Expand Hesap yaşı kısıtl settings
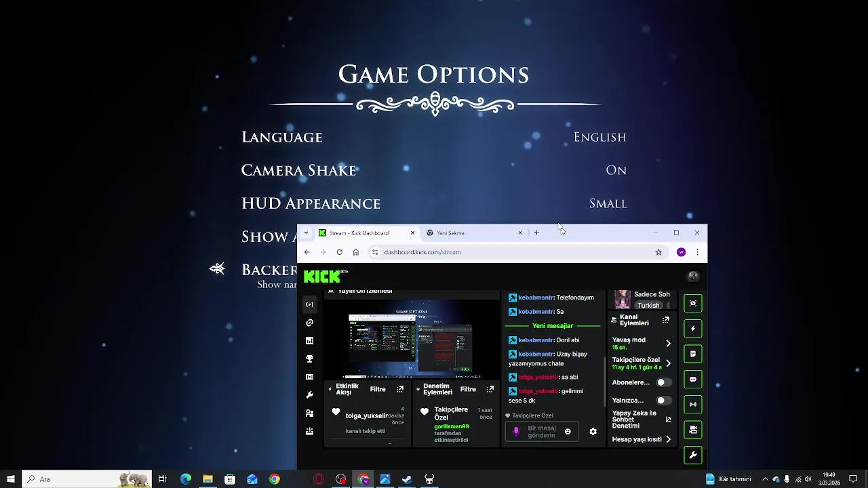Image resolution: width=868 pixels, height=488 pixels. 668,439
